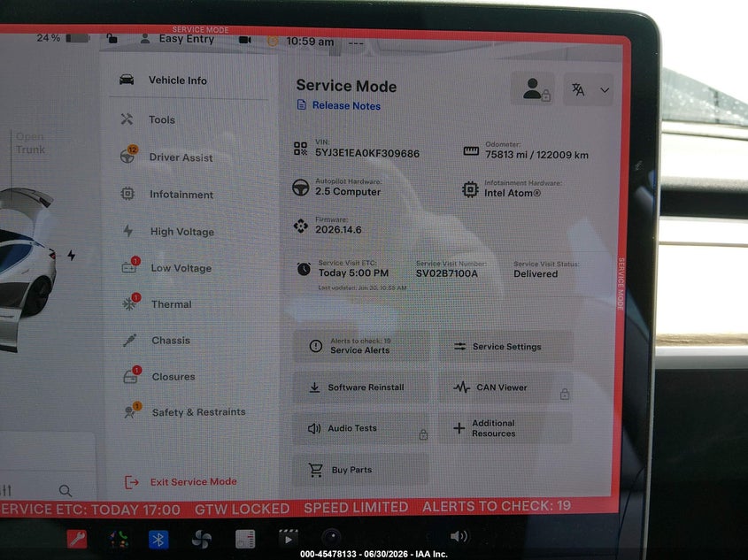Click the VIN QR code icon
This screenshot has height=560, width=748.
[x=301, y=149]
